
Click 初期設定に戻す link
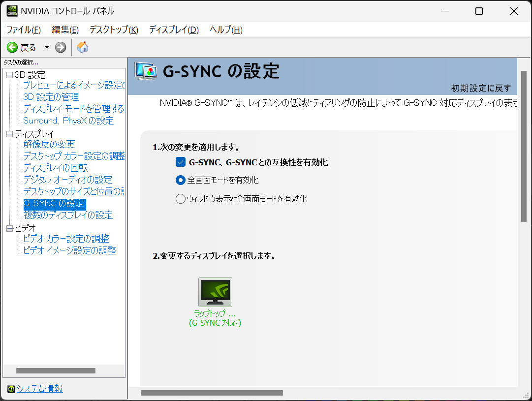[x=481, y=88]
